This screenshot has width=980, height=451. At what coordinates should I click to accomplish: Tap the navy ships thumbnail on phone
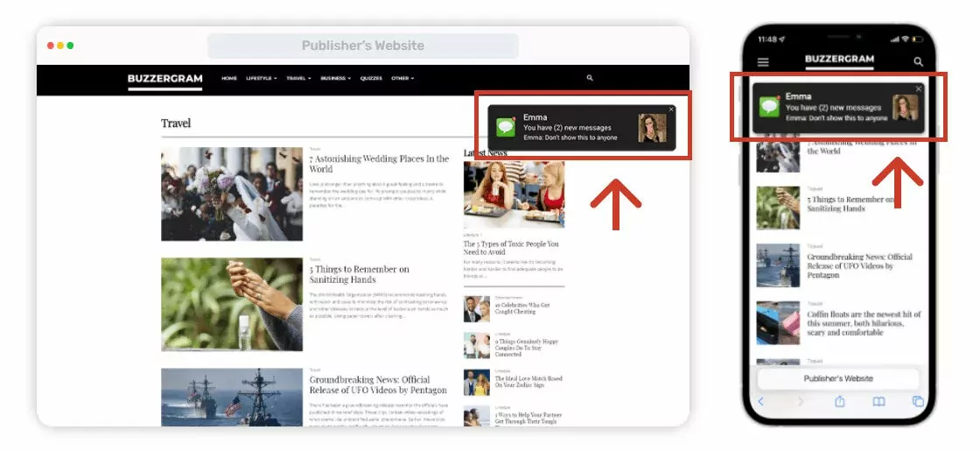(778, 266)
